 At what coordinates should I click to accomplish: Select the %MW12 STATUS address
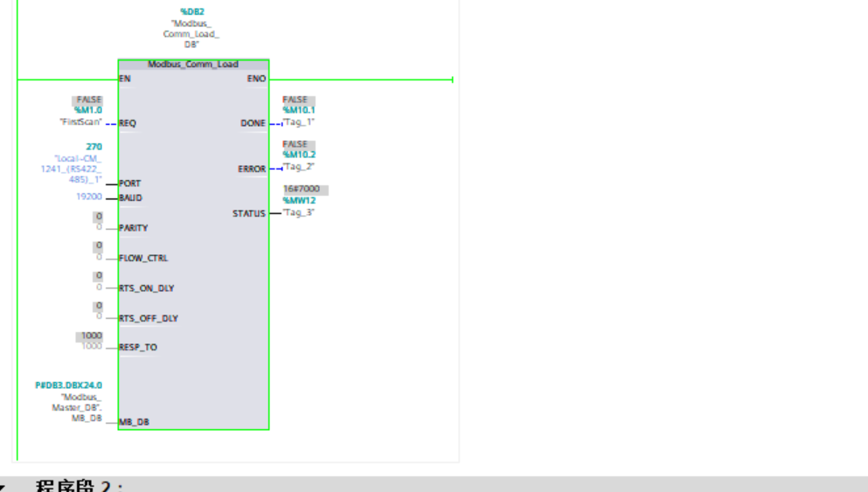pos(299,201)
